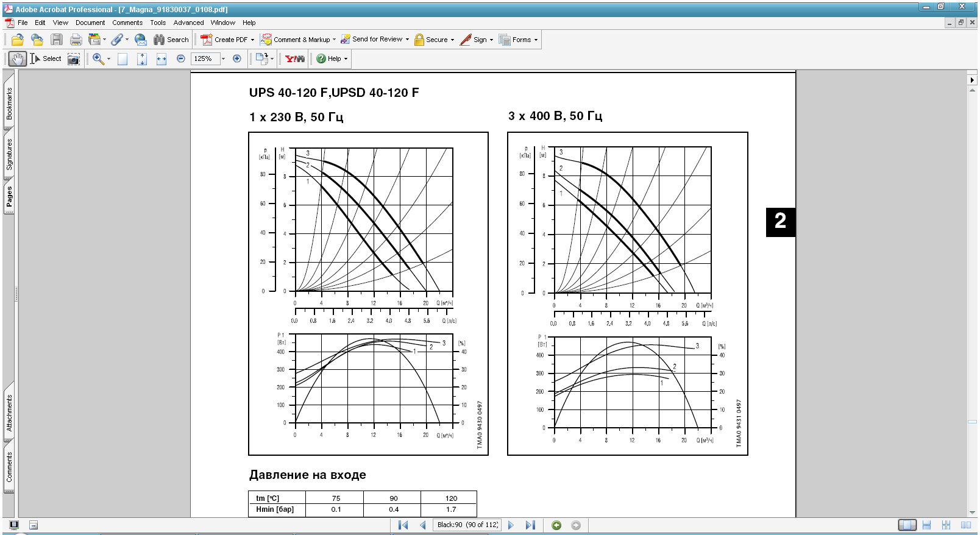The image size is (980, 535).
Task: Expand the Comment & Markup dropdown arrow
Action: point(334,40)
